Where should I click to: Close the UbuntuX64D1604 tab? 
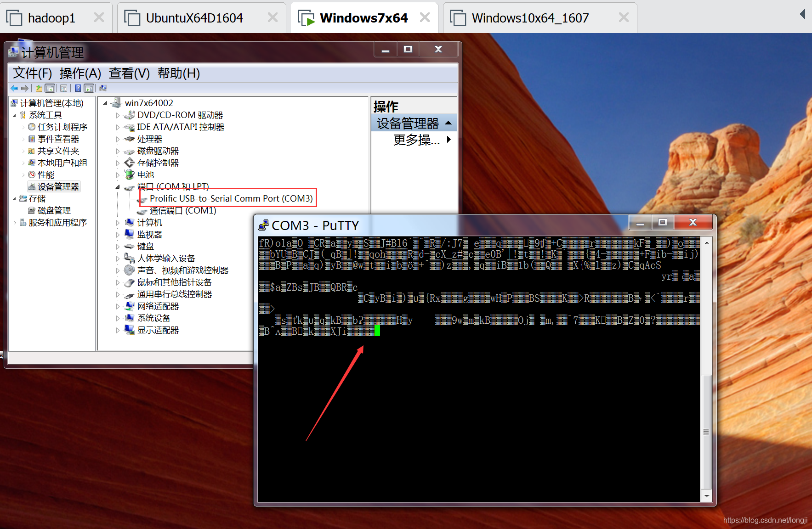coord(273,17)
